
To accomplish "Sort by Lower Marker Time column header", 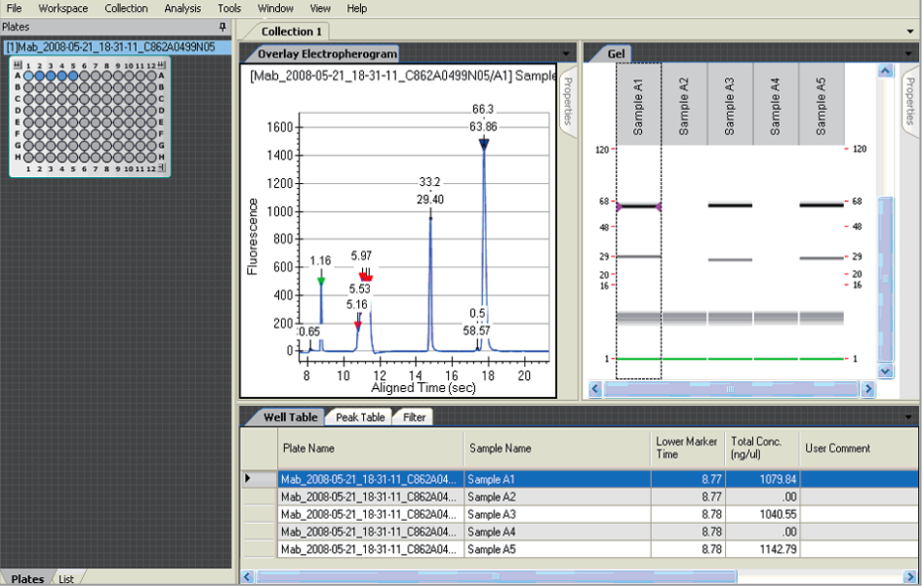I will pyautogui.click(x=688, y=448).
